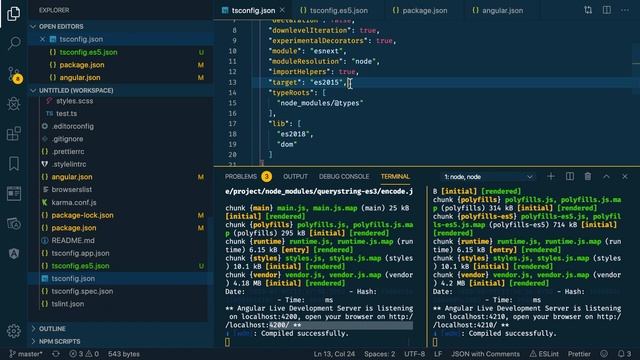640x360 pixels.
Task: Maximize the panel with up chevron
Action: click(606, 176)
